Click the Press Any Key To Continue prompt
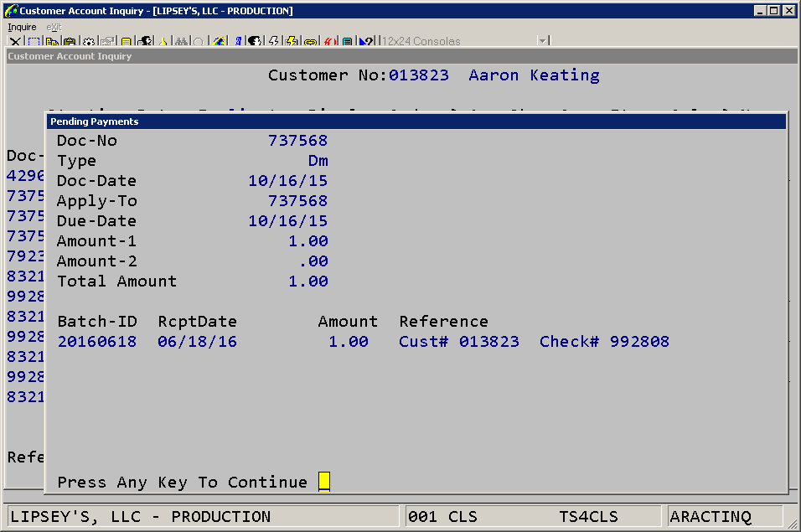The width and height of the screenshot is (801, 532). click(183, 483)
